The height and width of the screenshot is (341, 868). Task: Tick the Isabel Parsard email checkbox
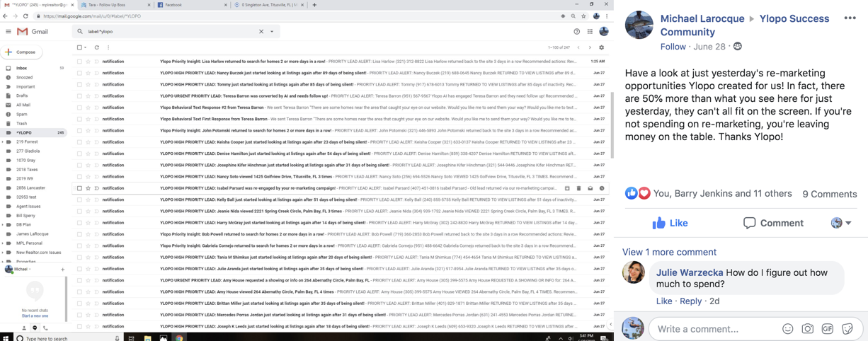(x=79, y=188)
